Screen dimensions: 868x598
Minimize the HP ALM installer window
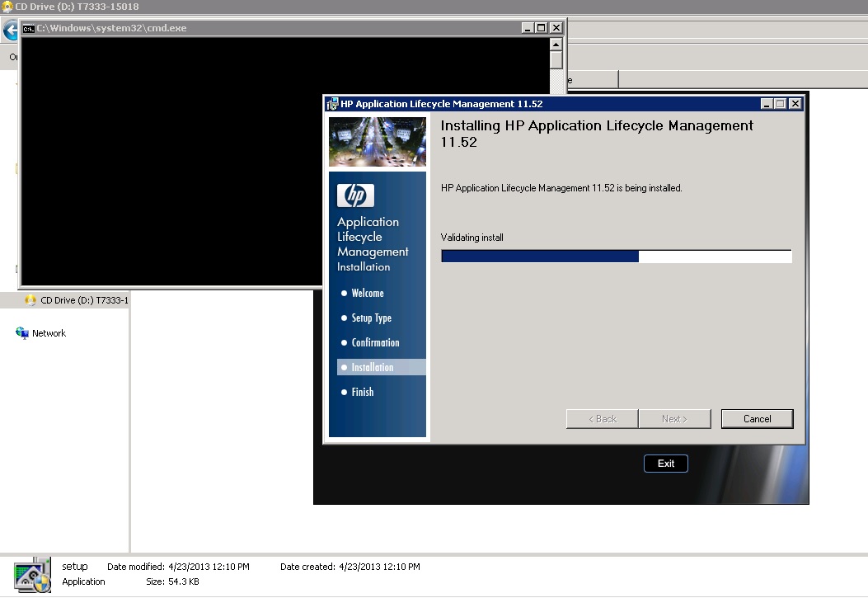tap(767, 104)
